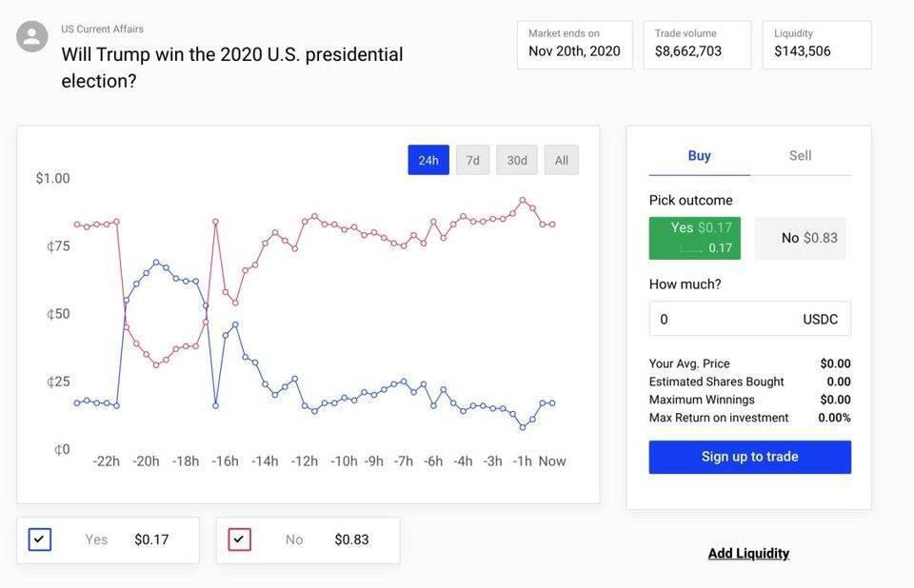Screen dimensions: 914x588
Task: Pick the Yes $0.17 outcome
Action: [x=695, y=239]
